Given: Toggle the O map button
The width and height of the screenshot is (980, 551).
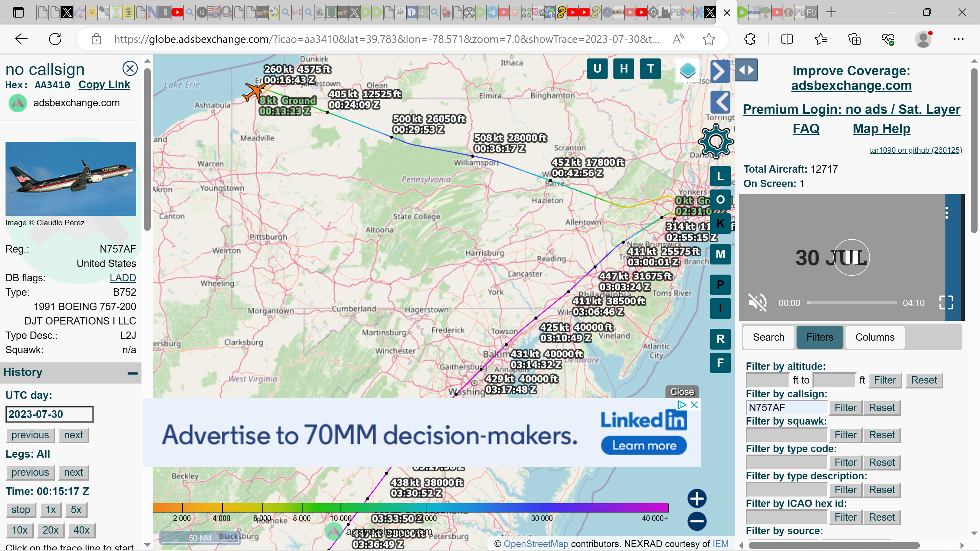Looking at the screenshot, I should [x=720, y=200].
